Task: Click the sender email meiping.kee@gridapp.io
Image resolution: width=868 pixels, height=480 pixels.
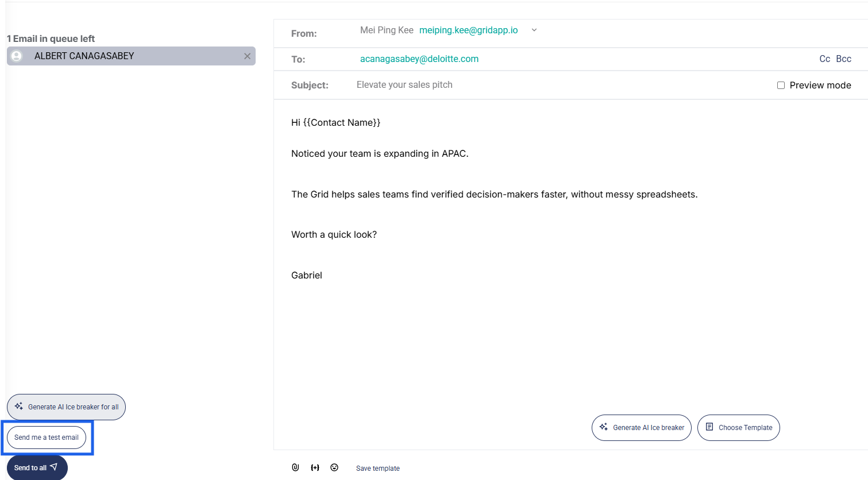Action: point(469,30)
